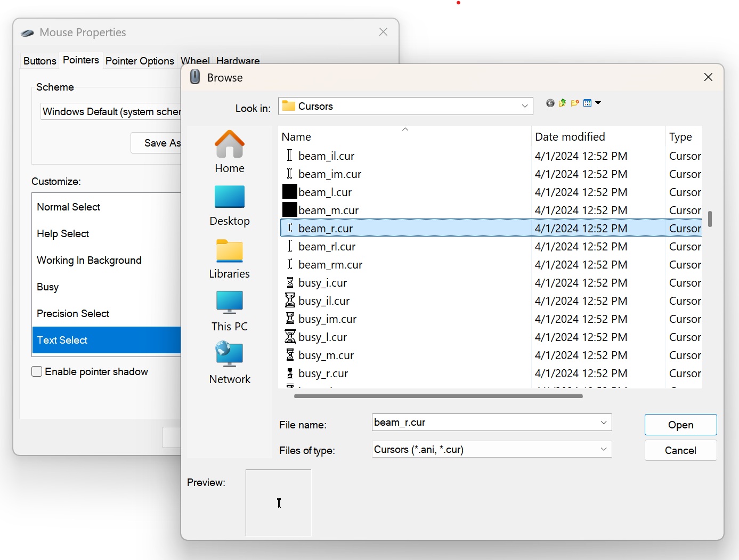Switch to the Pointers tab
This screenshot has width=739, height=560.
(81, 60)
